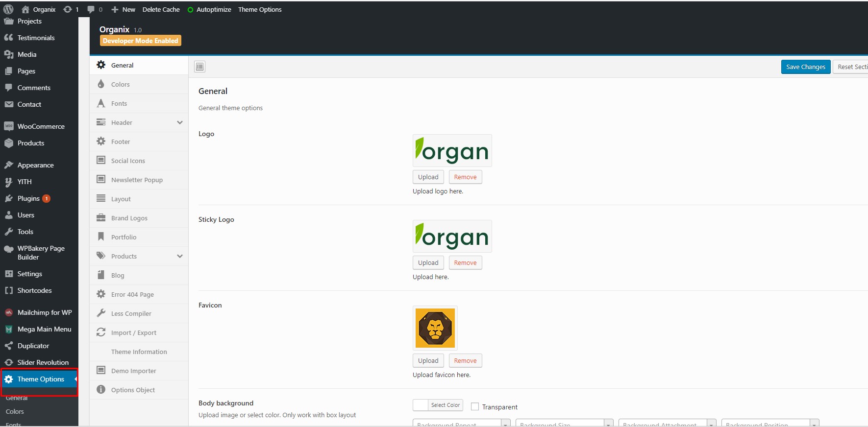Open the Background Size dropdown

565,423
